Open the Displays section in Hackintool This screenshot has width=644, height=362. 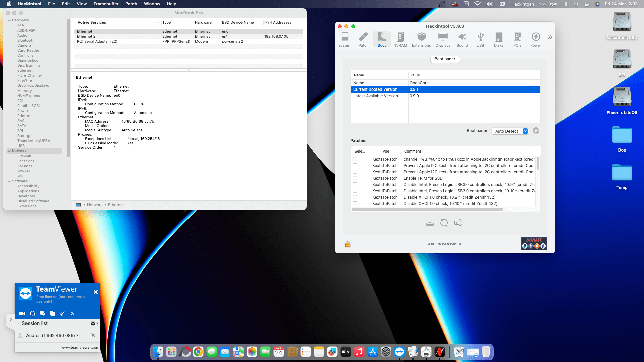443,40
